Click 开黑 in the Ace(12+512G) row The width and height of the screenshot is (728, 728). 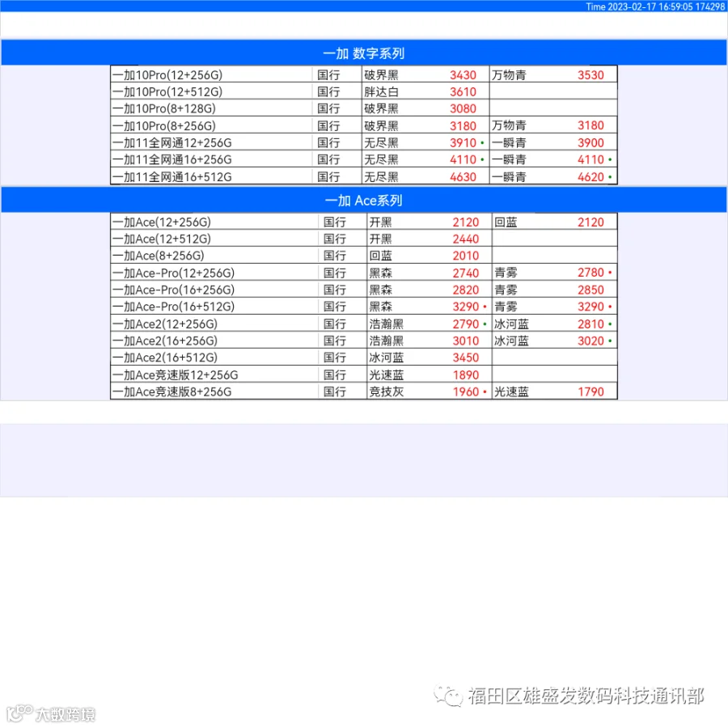(380, 239)
